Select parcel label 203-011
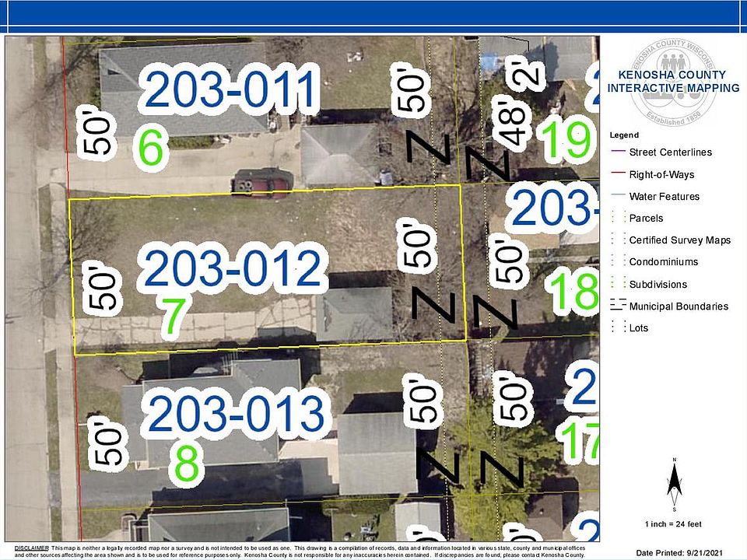 [x=230, y=89]
